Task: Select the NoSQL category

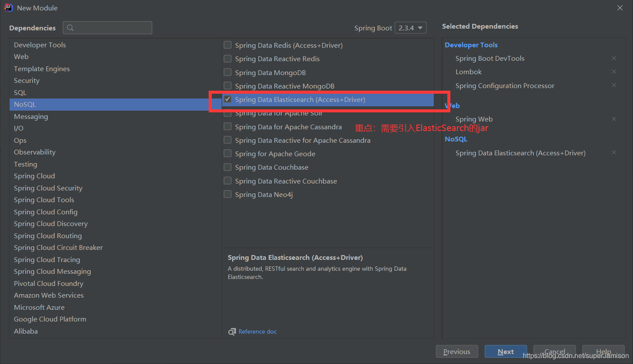Action: (115, 104)
